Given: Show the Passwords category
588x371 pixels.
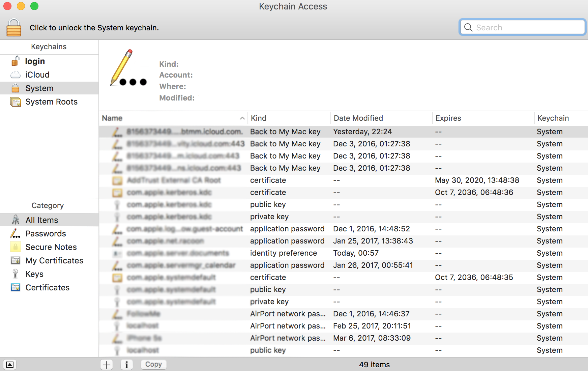Looking at the screenshot, I should click(x=46, y=233).
